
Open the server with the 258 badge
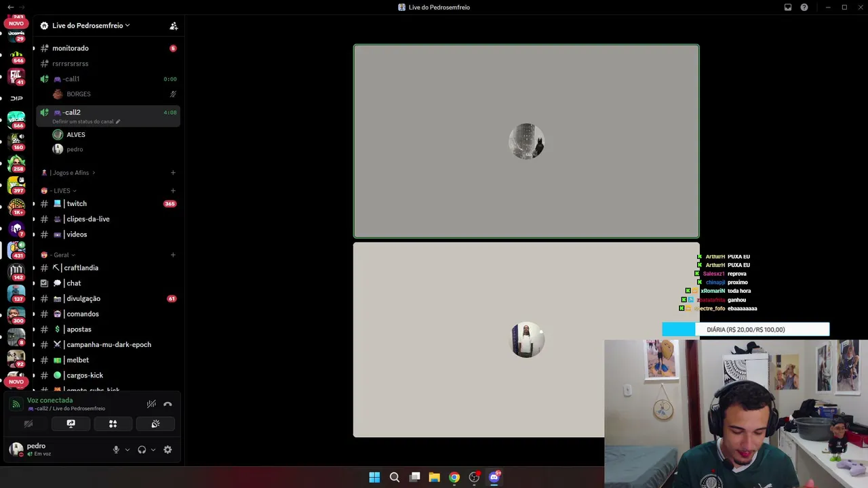(x=16, y=163)
